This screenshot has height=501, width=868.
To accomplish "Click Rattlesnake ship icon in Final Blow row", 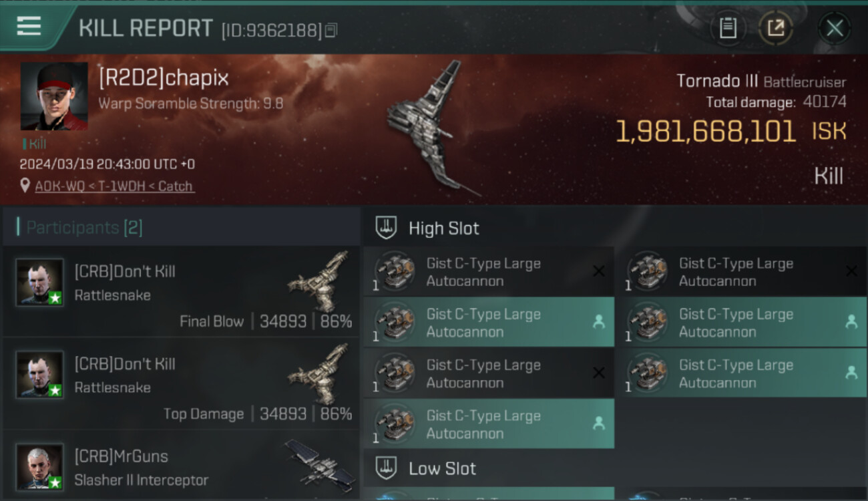I will [x=319, y=273].
